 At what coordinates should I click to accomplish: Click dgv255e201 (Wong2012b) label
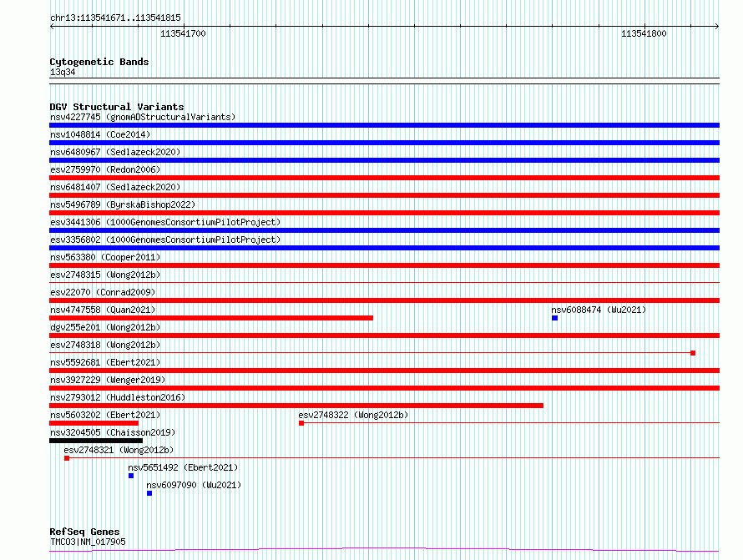tap(105, 327)
